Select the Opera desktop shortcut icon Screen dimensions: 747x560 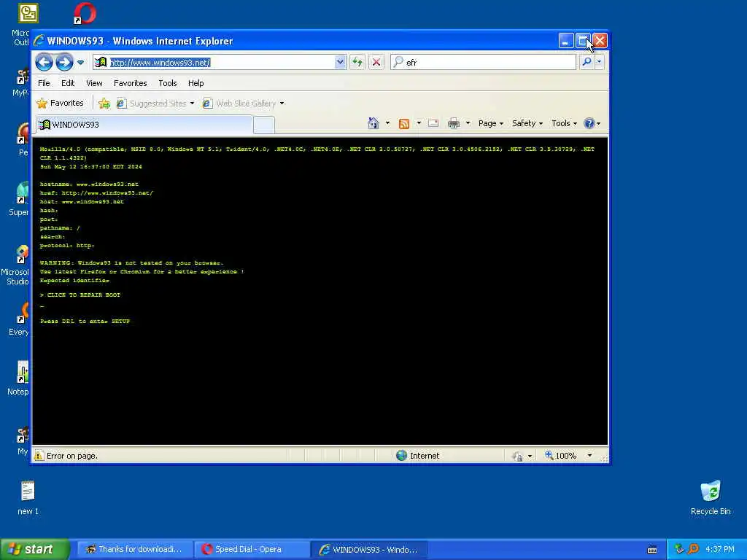click(85, 13)
